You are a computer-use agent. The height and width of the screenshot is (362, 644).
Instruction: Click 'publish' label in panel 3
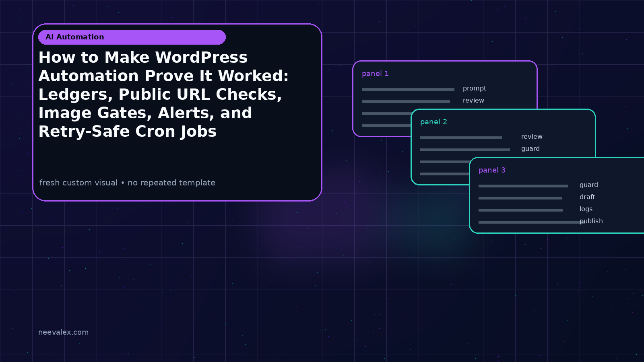[x=591, y=221]
